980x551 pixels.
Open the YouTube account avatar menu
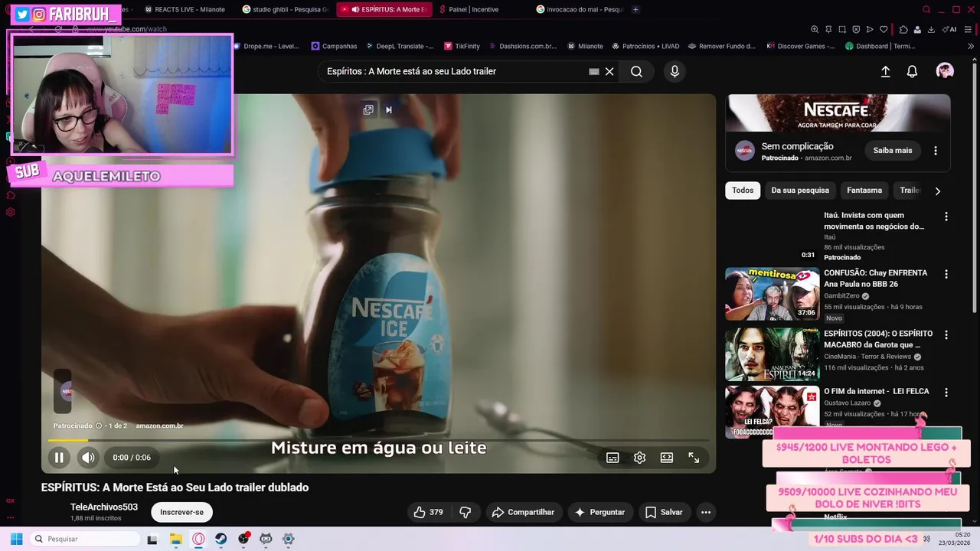tap(945, 71)
